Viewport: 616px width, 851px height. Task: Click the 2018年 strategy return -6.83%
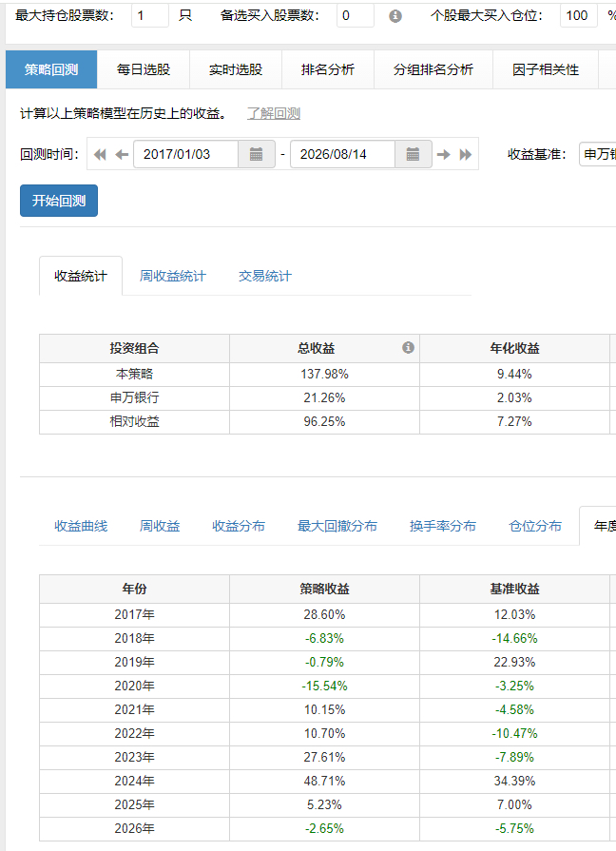(x=324, y=638)
